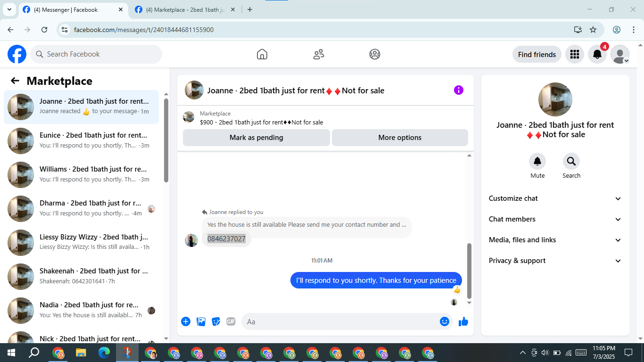Open the sticker picker icon

(216, 321)
